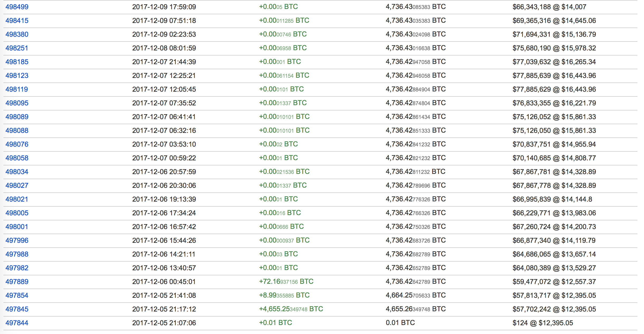Select timestamp 2017-12-07 12:25:21
644x334 pixels.
pos(164,76)
